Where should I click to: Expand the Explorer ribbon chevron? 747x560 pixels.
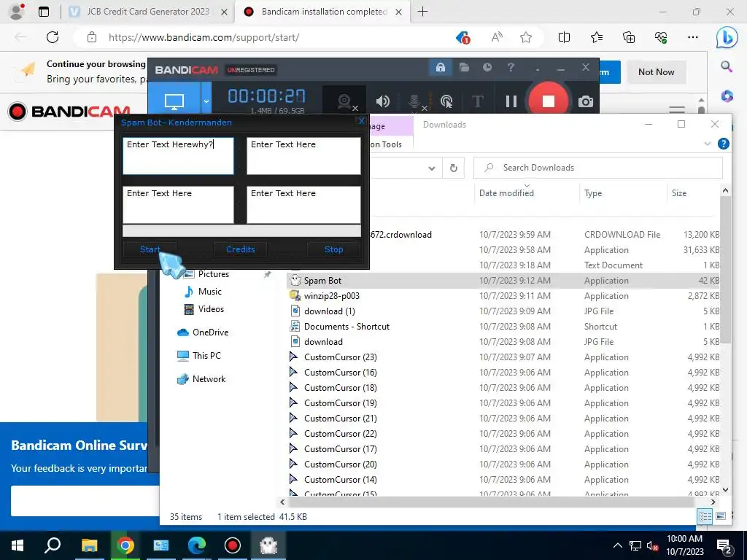click(x=708, y=144)
